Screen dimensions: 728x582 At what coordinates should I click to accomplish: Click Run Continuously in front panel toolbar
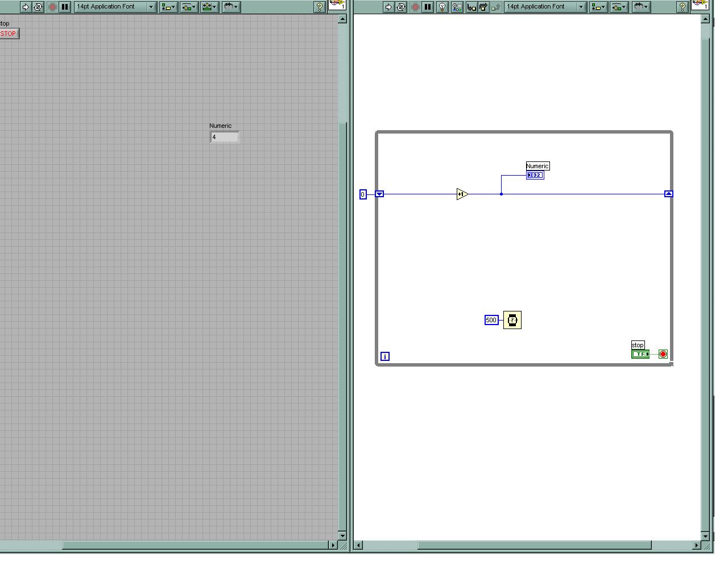pyautogui.click(x=38, y=7)
